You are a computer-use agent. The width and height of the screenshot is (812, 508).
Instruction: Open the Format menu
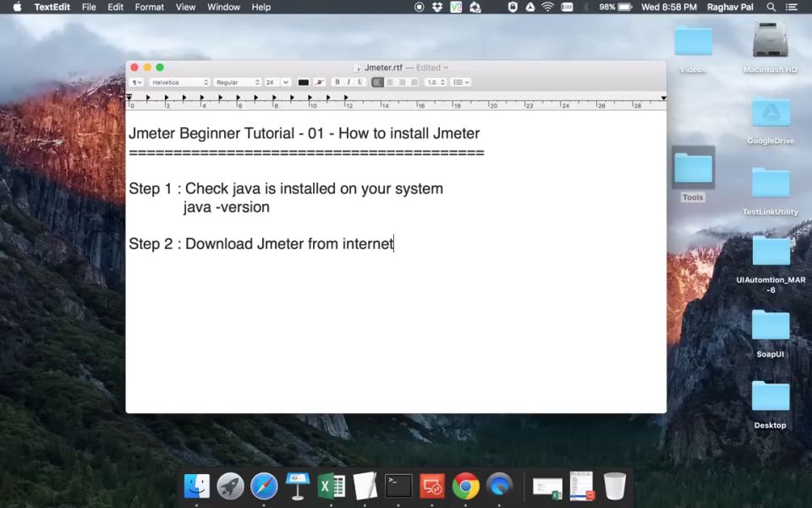coord(149,7)
